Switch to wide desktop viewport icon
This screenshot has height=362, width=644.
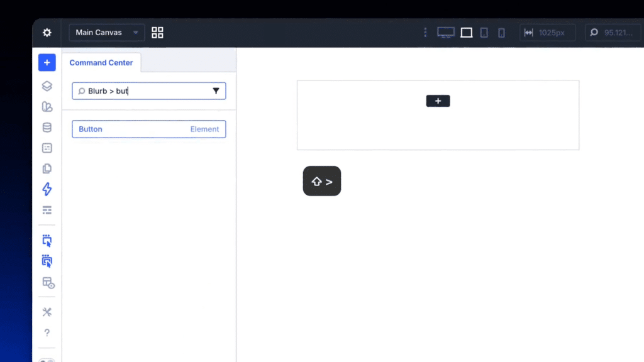point(445,33)
